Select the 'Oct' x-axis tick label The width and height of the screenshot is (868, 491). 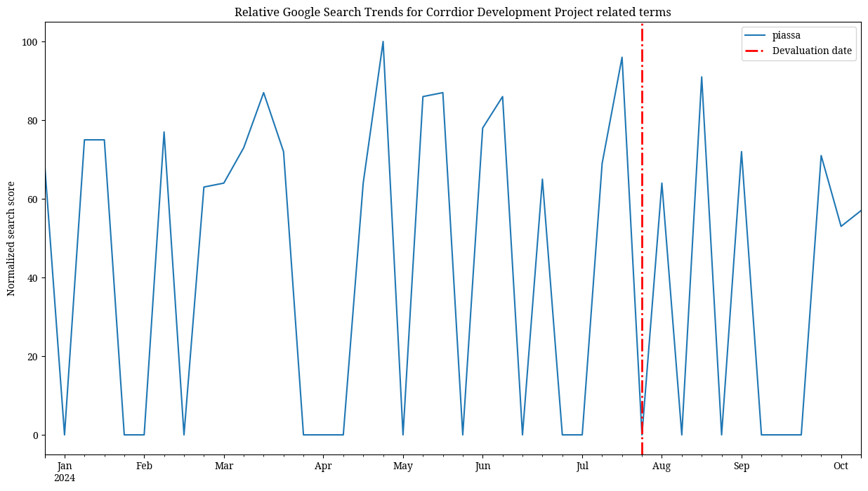841,466
